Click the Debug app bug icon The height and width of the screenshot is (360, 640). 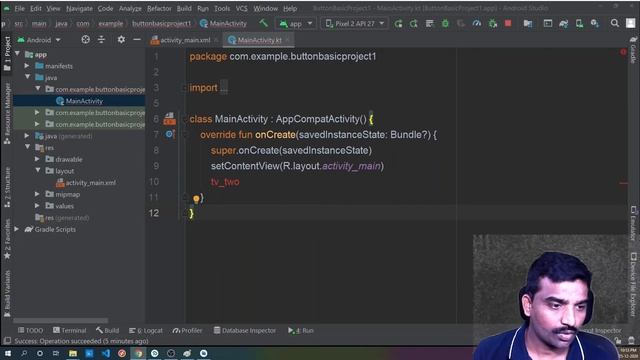pos(445,24)
